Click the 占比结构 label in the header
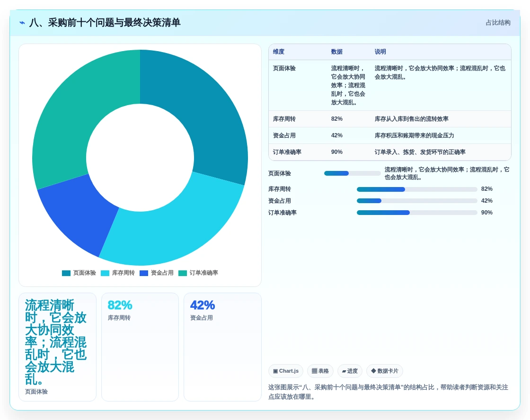This screenshot has width=530, height=420. (x=498, y=23)
